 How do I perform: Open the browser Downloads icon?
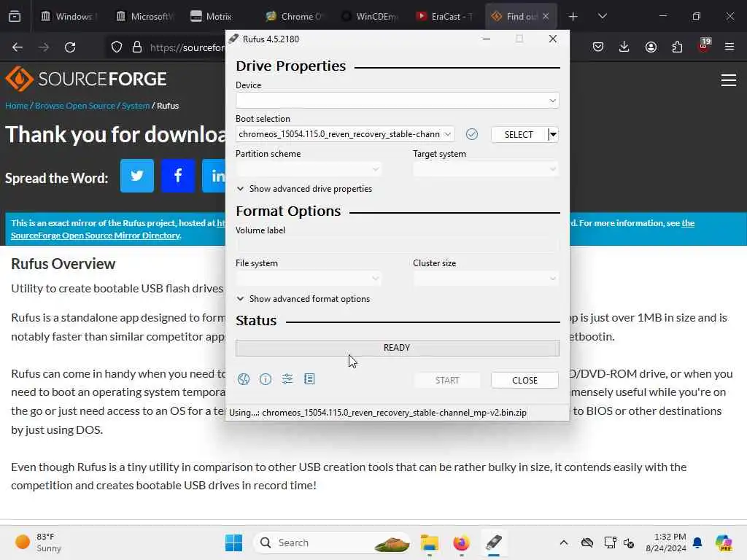[624, 47]
